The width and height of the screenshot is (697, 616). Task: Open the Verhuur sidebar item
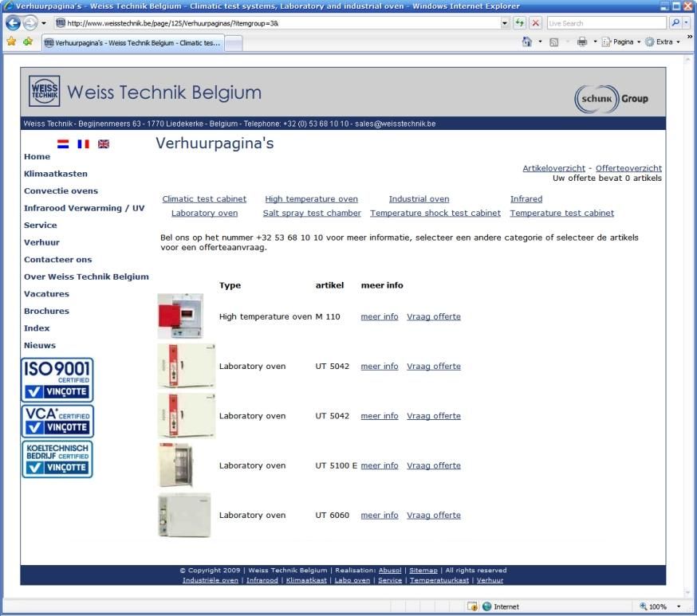pyautogui.click(x=41, y=242)
